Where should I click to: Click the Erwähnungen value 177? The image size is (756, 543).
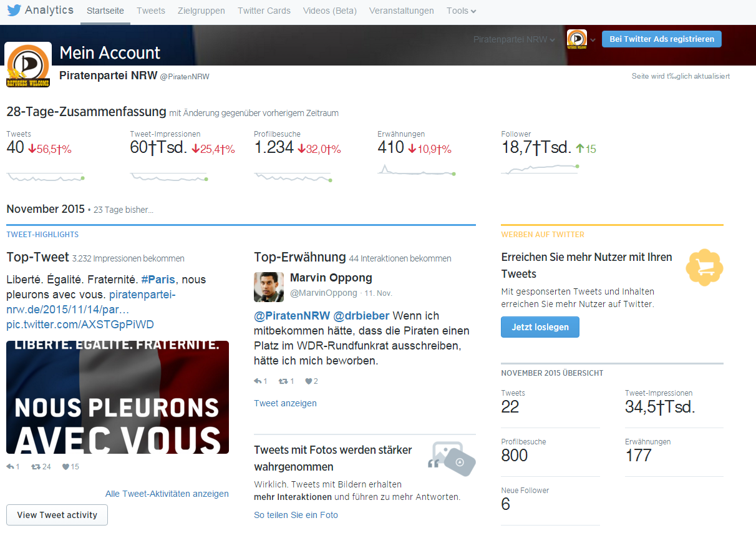(638, 456)
